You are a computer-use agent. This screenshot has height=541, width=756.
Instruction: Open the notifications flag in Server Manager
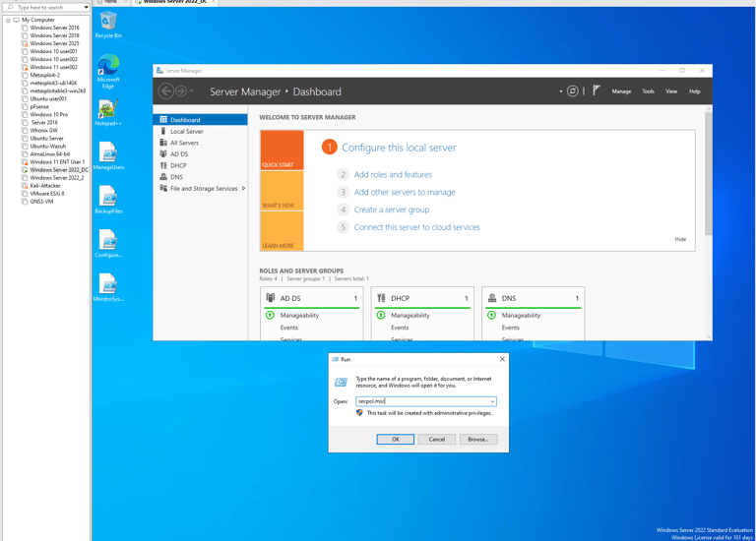coord(597,90)
